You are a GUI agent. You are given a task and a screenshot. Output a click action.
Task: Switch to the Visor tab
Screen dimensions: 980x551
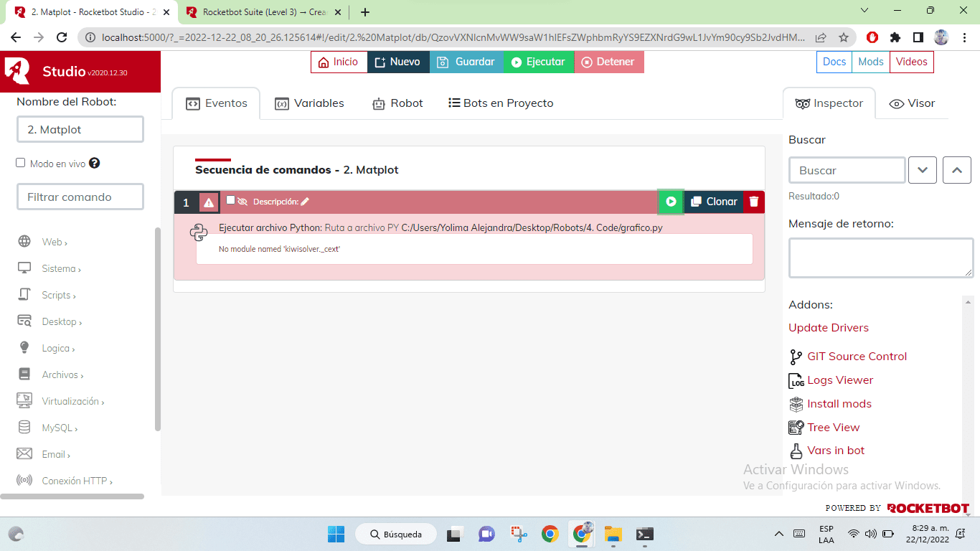pos(912,103)
